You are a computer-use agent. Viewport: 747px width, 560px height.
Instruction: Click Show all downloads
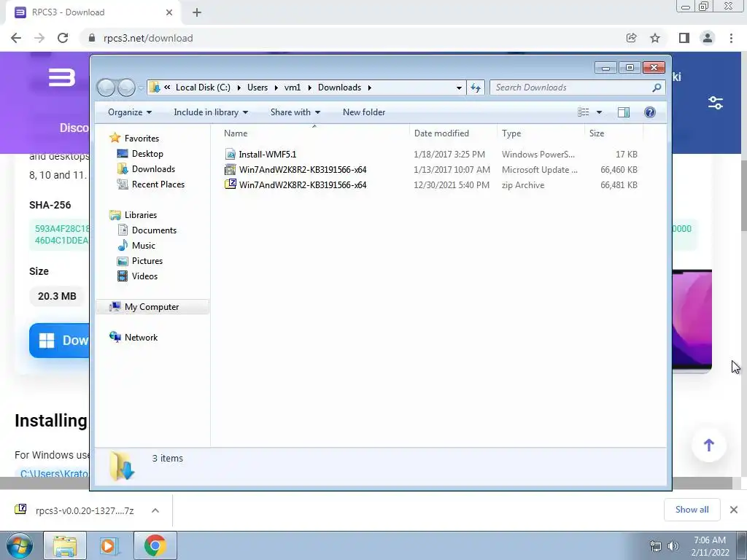coord(692,510)
